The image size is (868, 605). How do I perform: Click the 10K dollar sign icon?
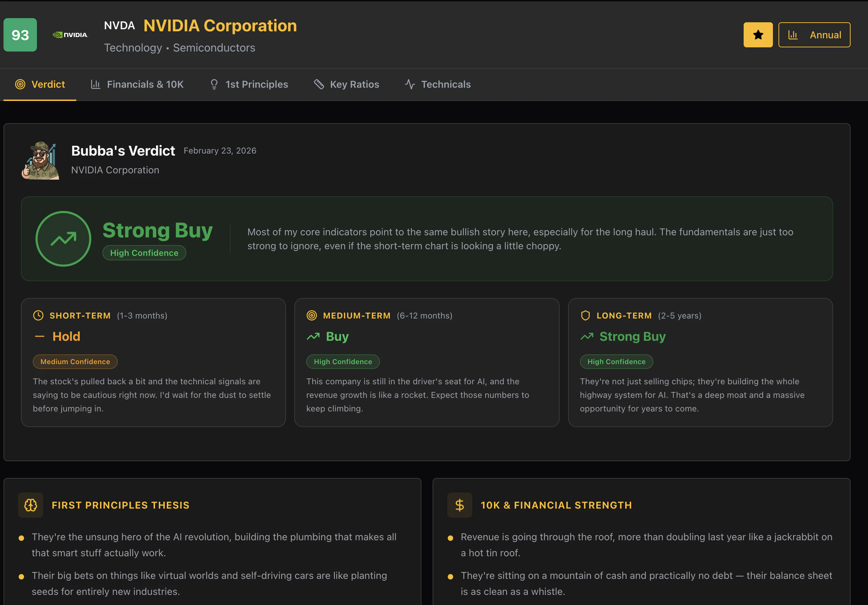[x=459, y=505]
